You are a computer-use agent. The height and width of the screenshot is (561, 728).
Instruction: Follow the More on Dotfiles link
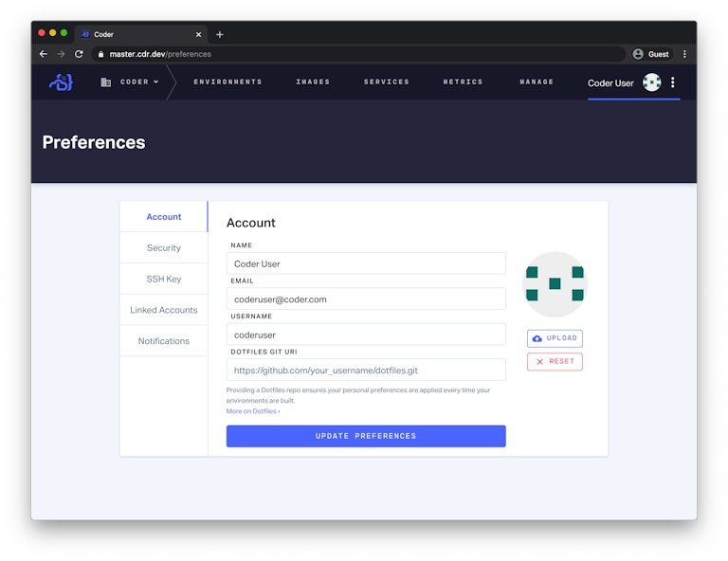253,411
